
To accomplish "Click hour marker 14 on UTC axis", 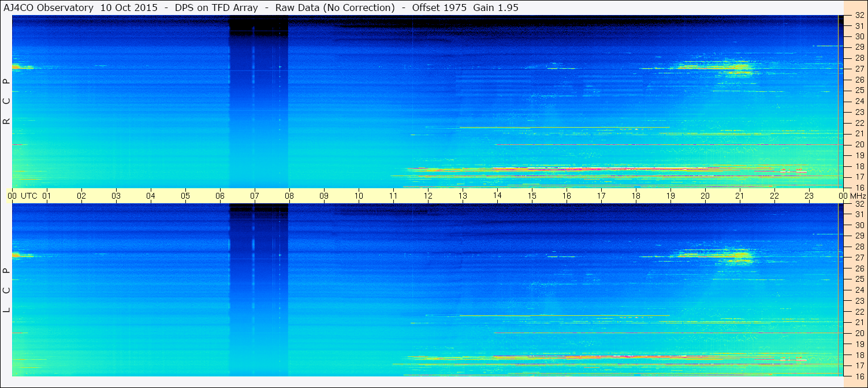I will coord(497,196).
